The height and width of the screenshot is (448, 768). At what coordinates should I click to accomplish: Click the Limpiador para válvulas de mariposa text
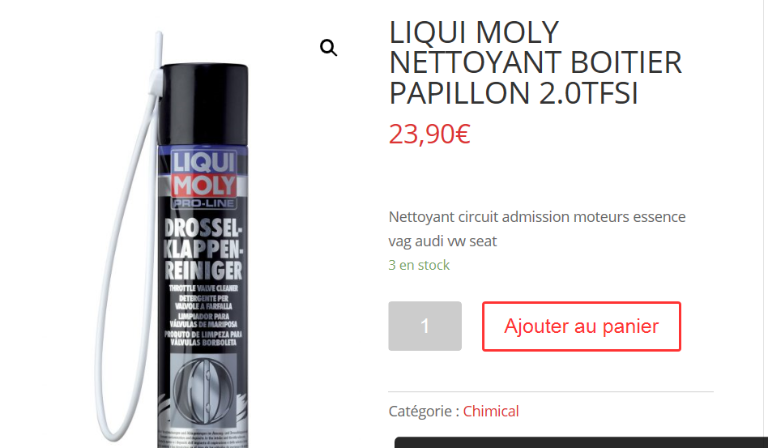point(203,320)
